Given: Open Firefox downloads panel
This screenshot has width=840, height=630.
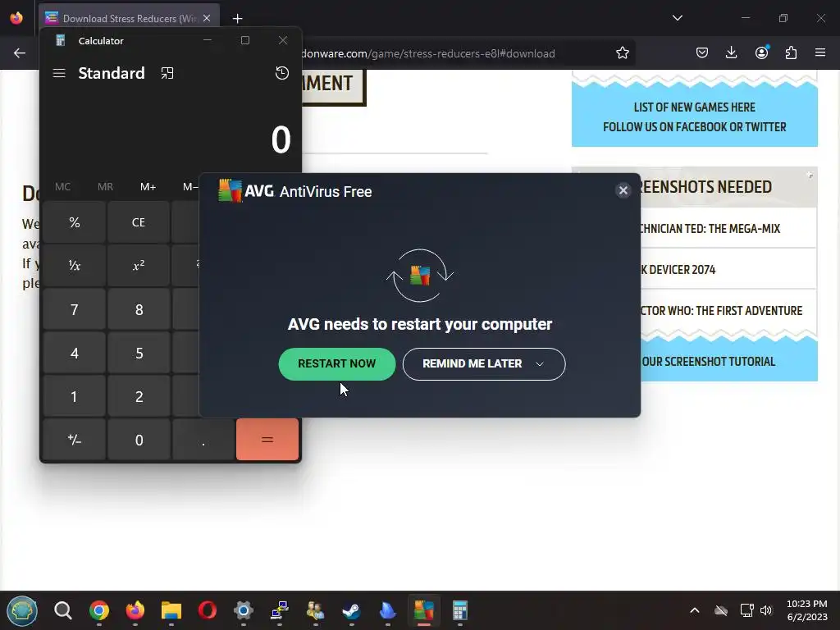Looking at the screenshot, I should (731, 53).
